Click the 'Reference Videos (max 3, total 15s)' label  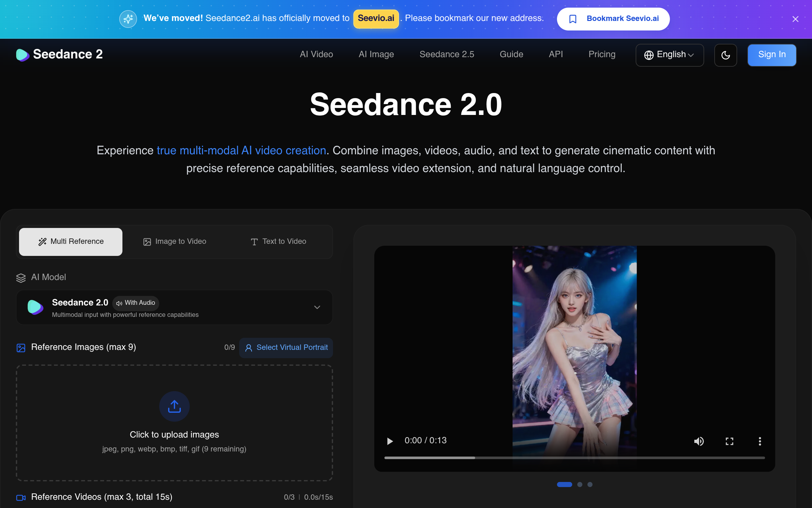[x=102, y=497]
